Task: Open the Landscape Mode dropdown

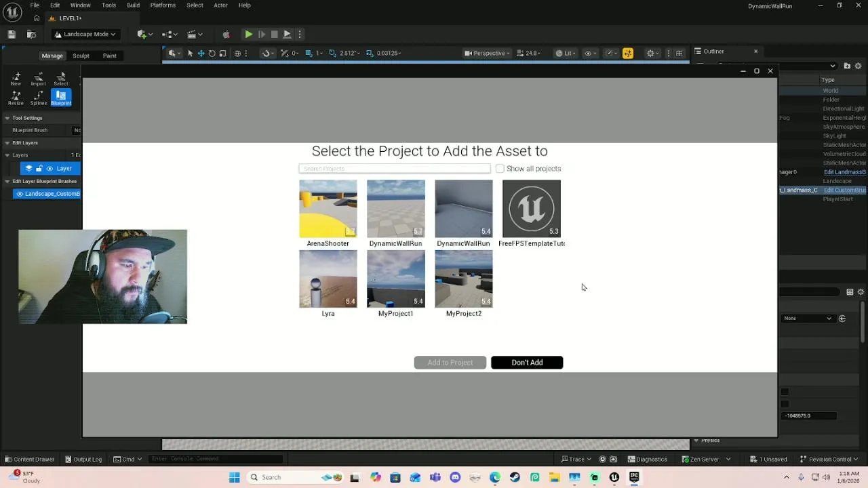Action: (85, 34)
